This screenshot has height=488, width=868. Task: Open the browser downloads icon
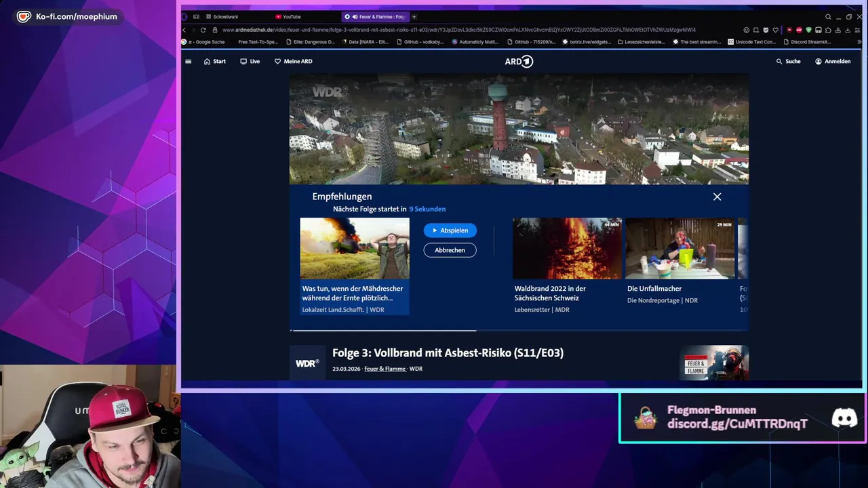coord(848,30)
